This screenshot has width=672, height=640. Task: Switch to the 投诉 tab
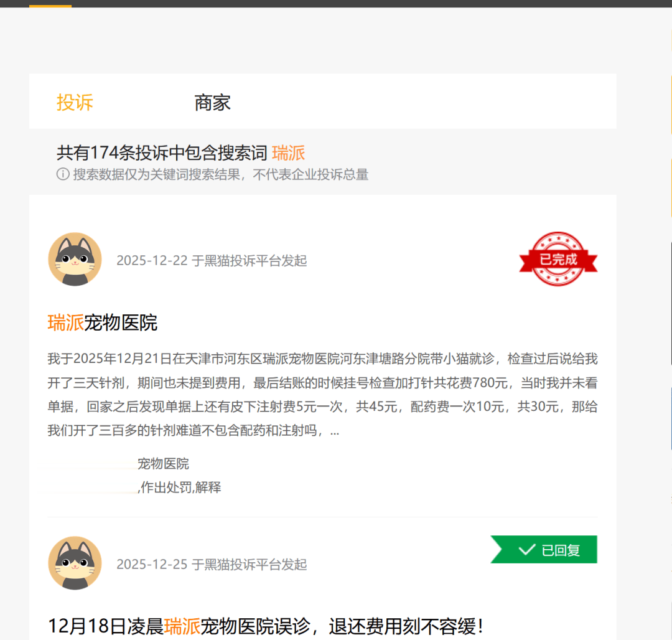[75, 103]
